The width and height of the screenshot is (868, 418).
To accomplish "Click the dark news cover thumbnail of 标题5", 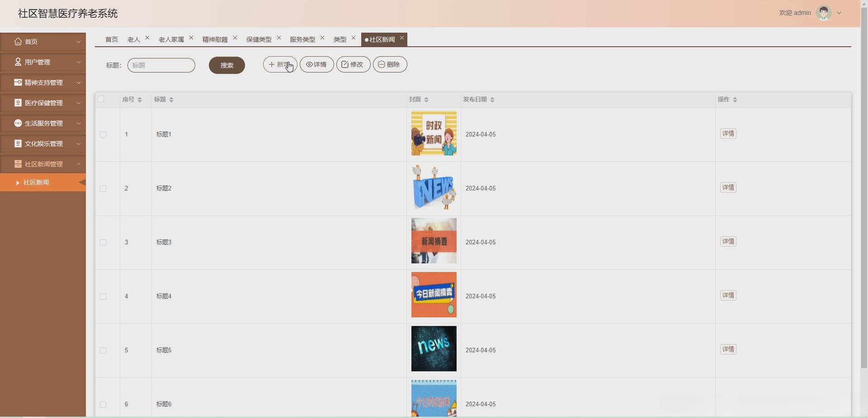I will pos(434,349).
